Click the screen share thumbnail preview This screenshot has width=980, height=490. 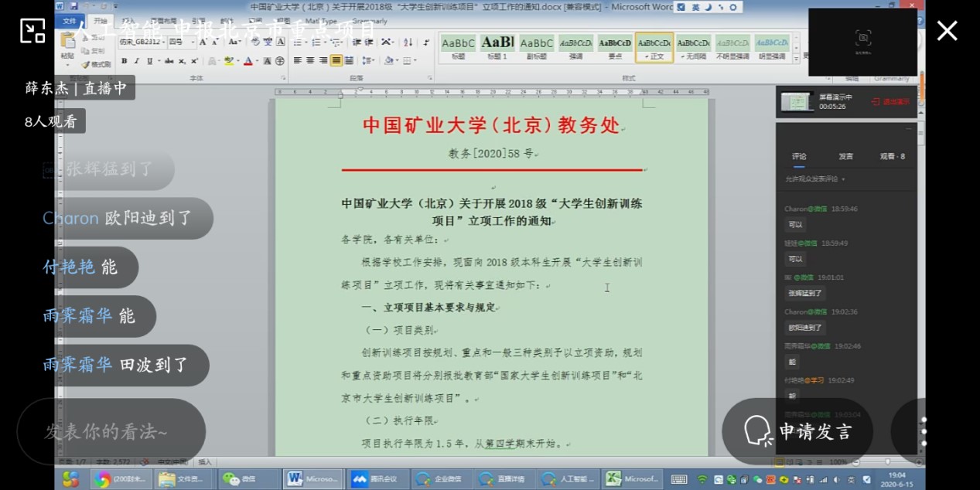[796, 101]
